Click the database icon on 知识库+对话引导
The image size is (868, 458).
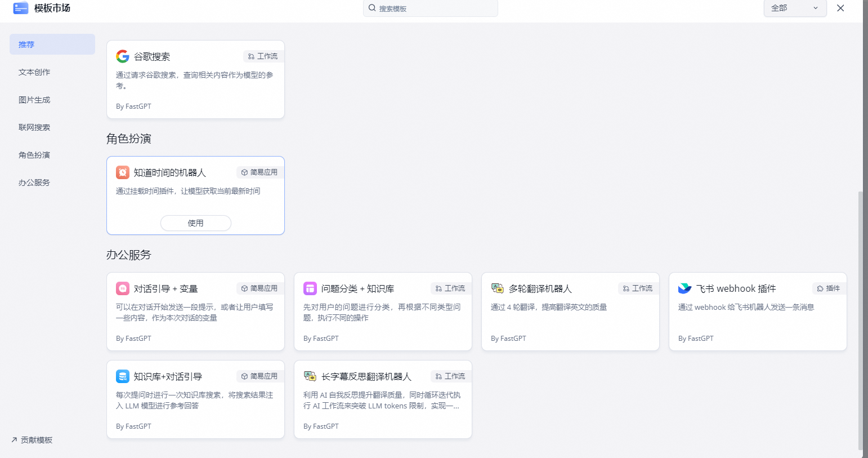tap(123, 376)
